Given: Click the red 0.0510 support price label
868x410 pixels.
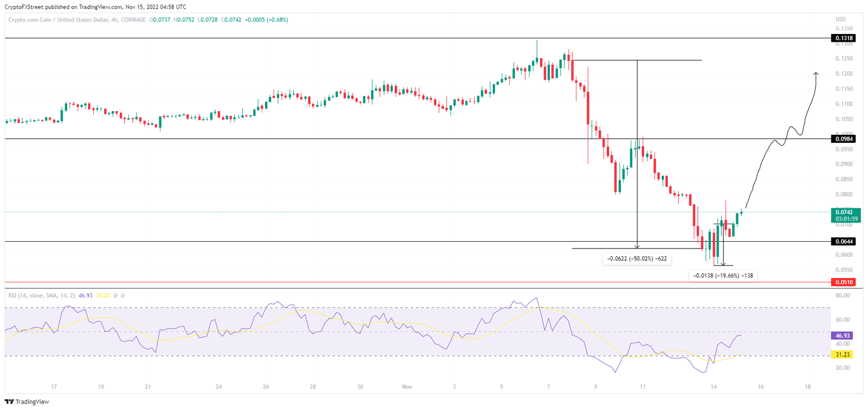Looking at the screenshot, I should coord(844,282).
